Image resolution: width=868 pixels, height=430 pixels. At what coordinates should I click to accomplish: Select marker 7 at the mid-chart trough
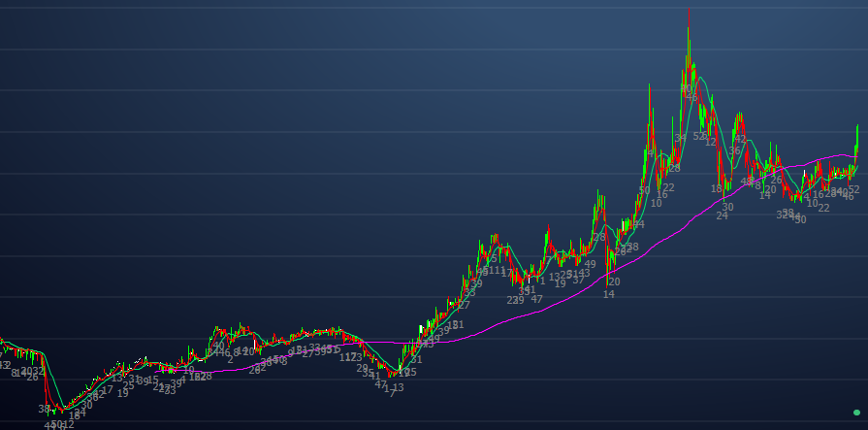(390, 392)
